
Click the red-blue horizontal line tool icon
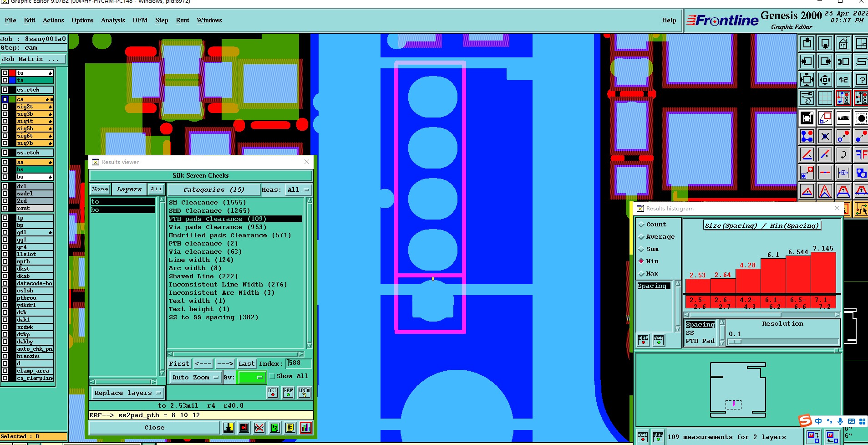click(825, 173)
